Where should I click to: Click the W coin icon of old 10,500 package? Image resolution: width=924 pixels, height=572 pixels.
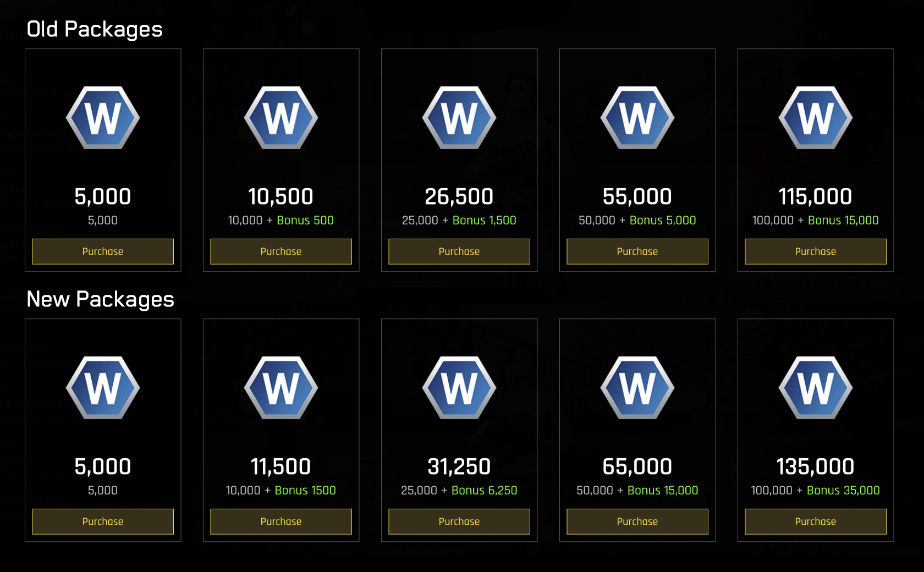[x=281, y=118]
